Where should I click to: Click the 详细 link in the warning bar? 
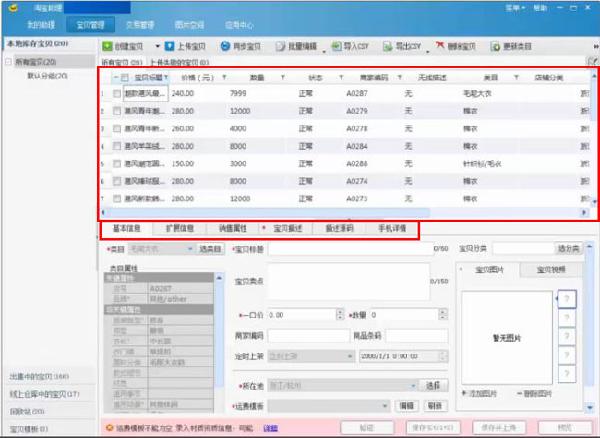270,428
